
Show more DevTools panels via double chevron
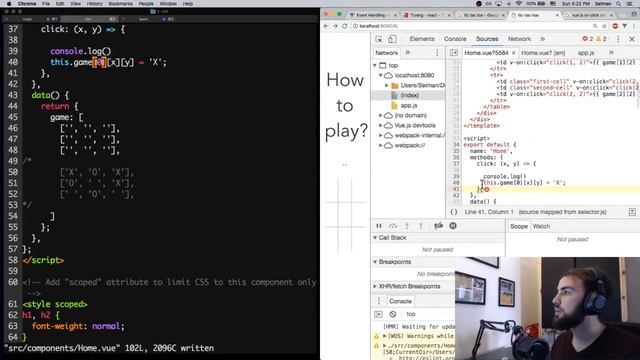click(x=542, y=39)
